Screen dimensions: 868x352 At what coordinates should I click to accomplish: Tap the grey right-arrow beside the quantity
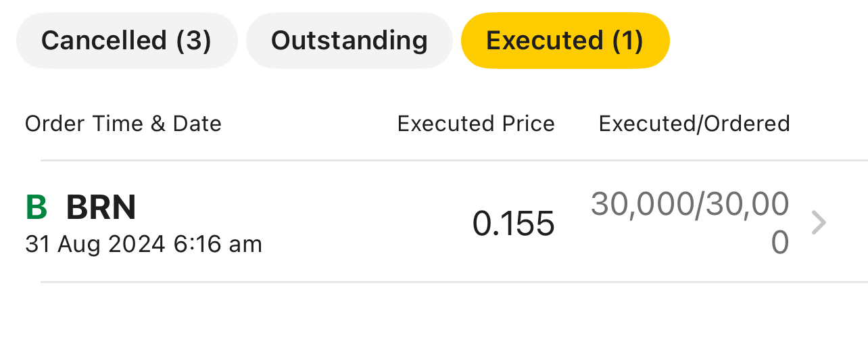point(818,222)
